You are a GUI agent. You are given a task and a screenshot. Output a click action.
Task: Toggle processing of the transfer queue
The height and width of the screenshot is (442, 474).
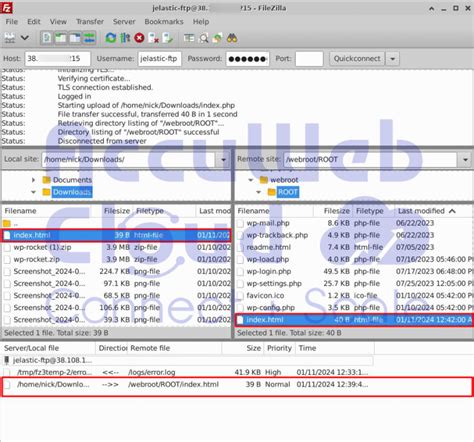[x=125, y=38]
